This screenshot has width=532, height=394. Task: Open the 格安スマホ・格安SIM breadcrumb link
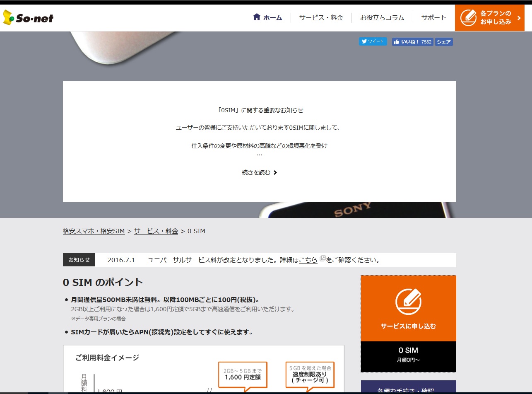[94, 231]
